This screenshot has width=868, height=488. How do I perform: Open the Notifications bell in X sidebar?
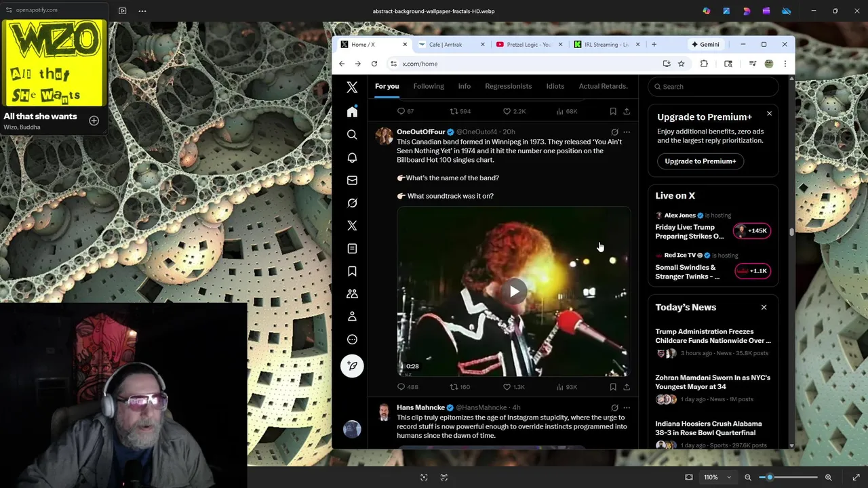click(352, 157)
